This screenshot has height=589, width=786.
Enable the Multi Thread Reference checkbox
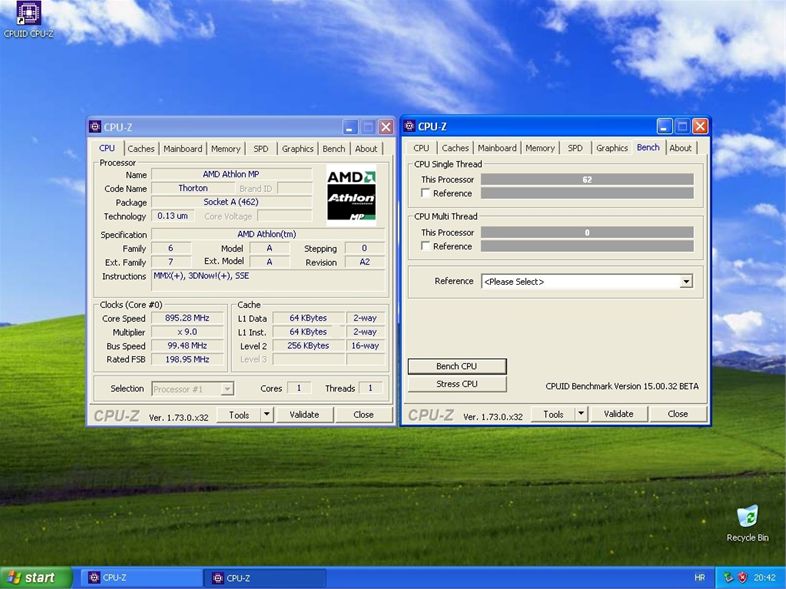[x=426, y=246]
